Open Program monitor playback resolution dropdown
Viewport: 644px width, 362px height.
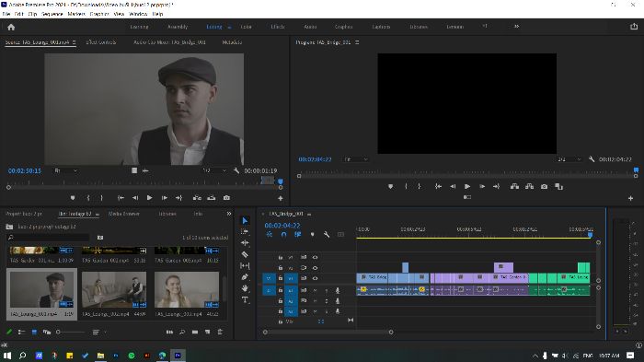click(x=569, y=159)
